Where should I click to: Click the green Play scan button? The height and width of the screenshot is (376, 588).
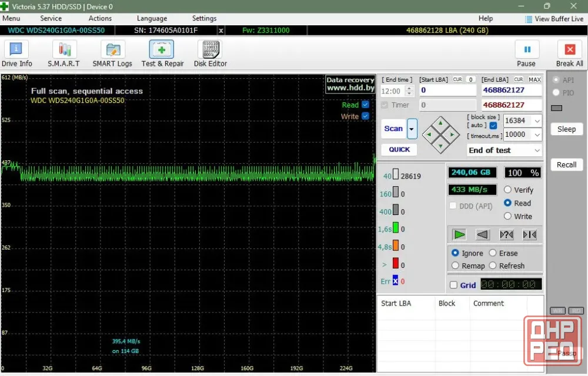point(459,235)
